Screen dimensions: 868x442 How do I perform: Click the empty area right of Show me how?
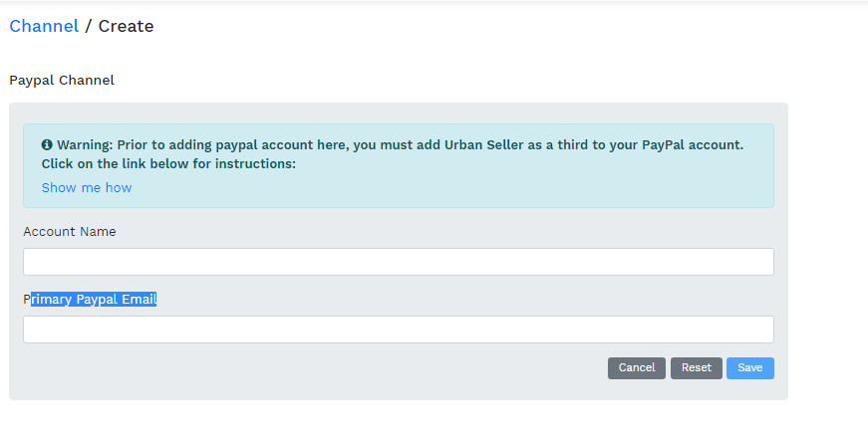[x=448, y=187]
